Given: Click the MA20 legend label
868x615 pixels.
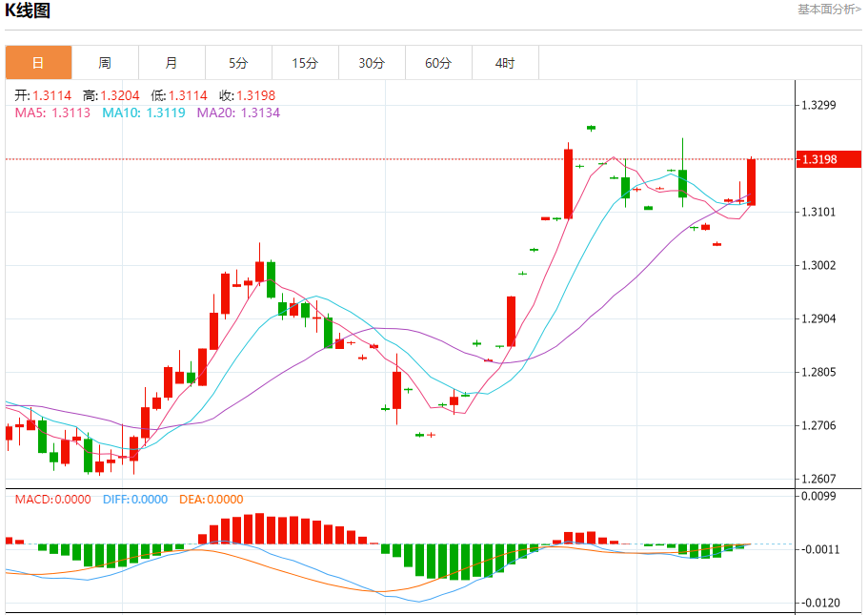Looking at the screenshot, I should [238, 113].
